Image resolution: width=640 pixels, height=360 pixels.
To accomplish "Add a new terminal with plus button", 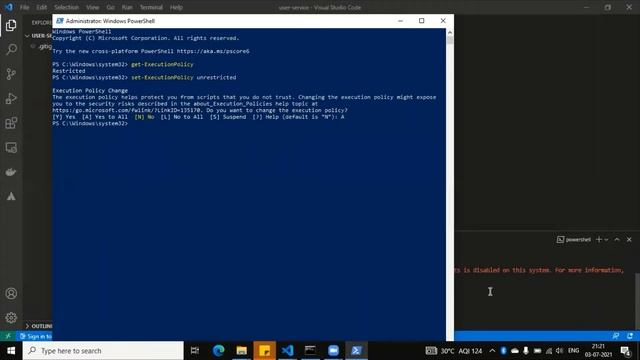I will [x=598, y=240].
